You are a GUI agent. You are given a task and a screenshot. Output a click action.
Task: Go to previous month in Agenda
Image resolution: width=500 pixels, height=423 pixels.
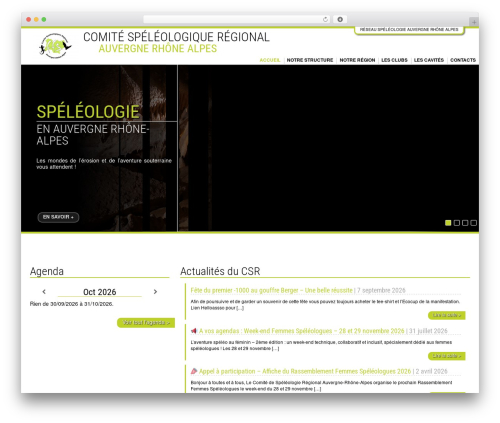44,292
